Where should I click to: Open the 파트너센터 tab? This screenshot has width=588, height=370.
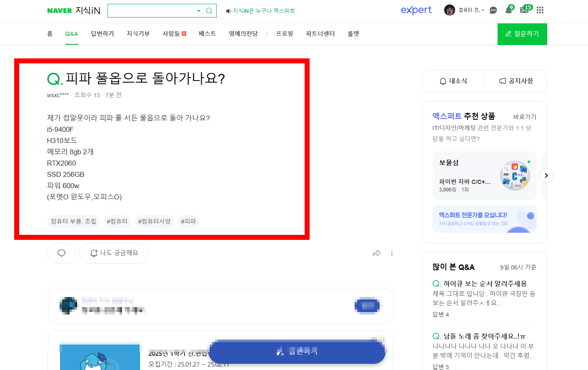tap(320, 34)
